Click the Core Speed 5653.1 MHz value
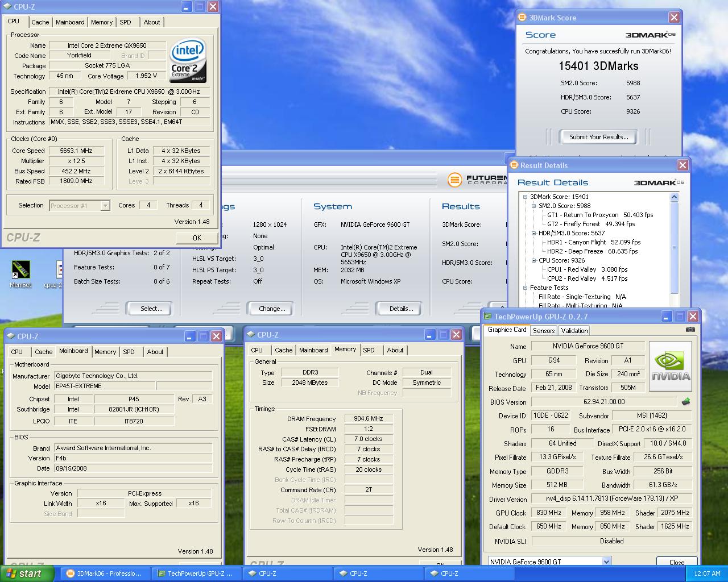This screenshot has height=582, width=728. tap(76, 151)
